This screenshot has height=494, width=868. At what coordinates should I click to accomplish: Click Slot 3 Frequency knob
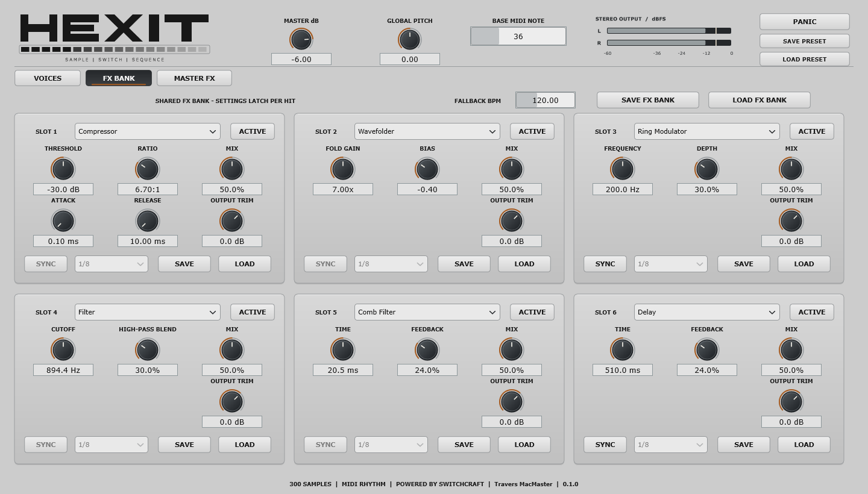(623, 169)
